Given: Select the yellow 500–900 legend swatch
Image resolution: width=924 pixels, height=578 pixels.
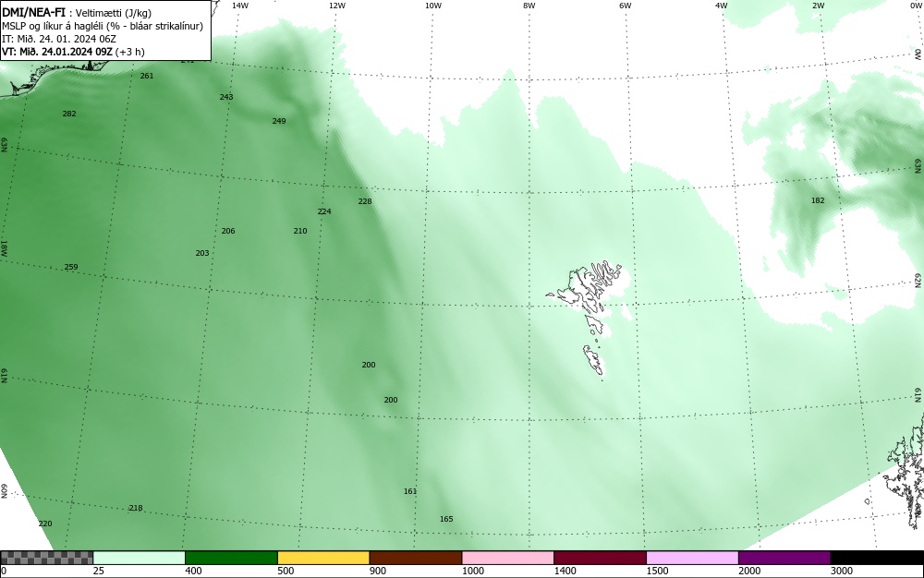Looking at the screenshot, I should [323, 558].
